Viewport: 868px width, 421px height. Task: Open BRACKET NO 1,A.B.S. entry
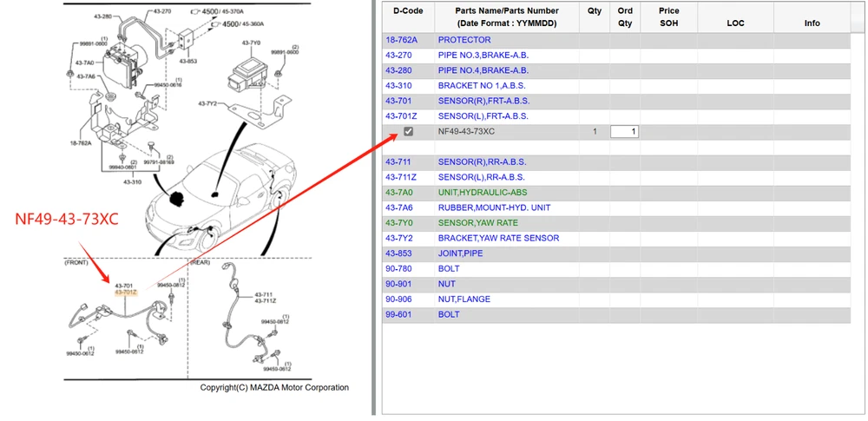482,86
